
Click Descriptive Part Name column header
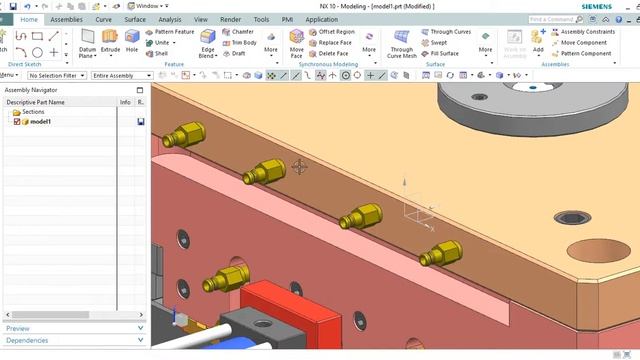pos(60,102)
